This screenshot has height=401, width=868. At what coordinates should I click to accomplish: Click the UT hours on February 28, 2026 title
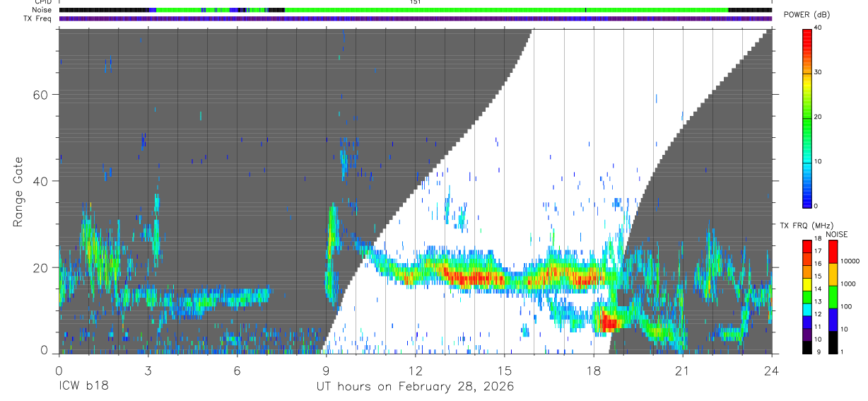[415, 387]
